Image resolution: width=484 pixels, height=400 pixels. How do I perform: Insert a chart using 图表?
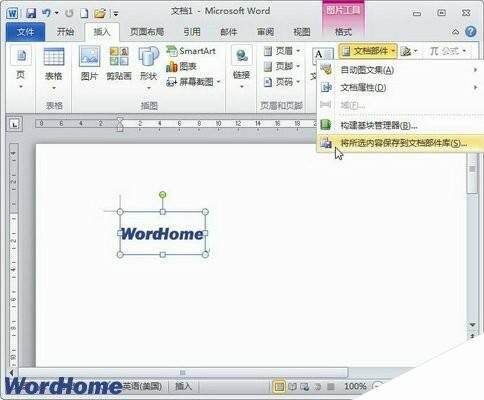pos(181,67)
